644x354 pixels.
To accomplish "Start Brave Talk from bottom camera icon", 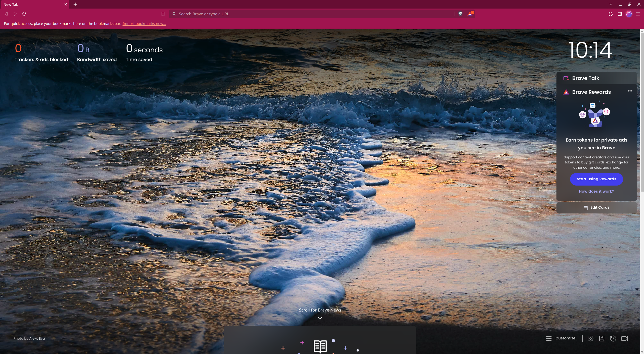I will [x=625, y=338].
